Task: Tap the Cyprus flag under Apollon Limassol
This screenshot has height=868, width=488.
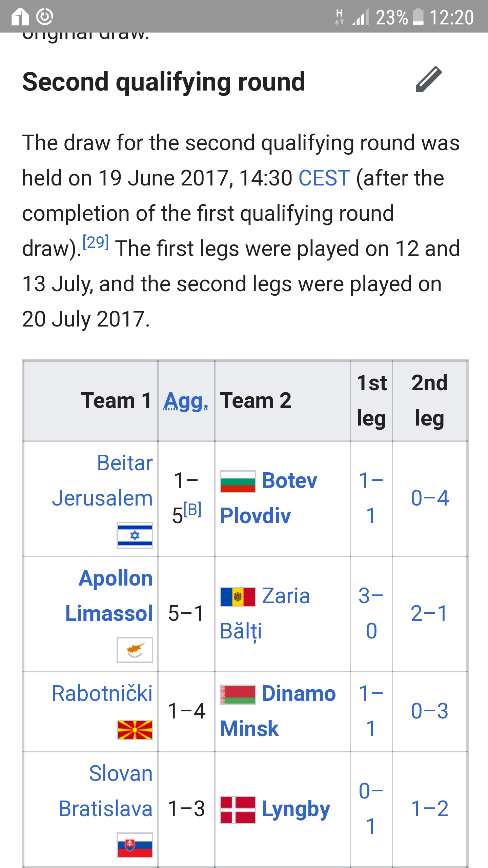Action: click(135, 650)
